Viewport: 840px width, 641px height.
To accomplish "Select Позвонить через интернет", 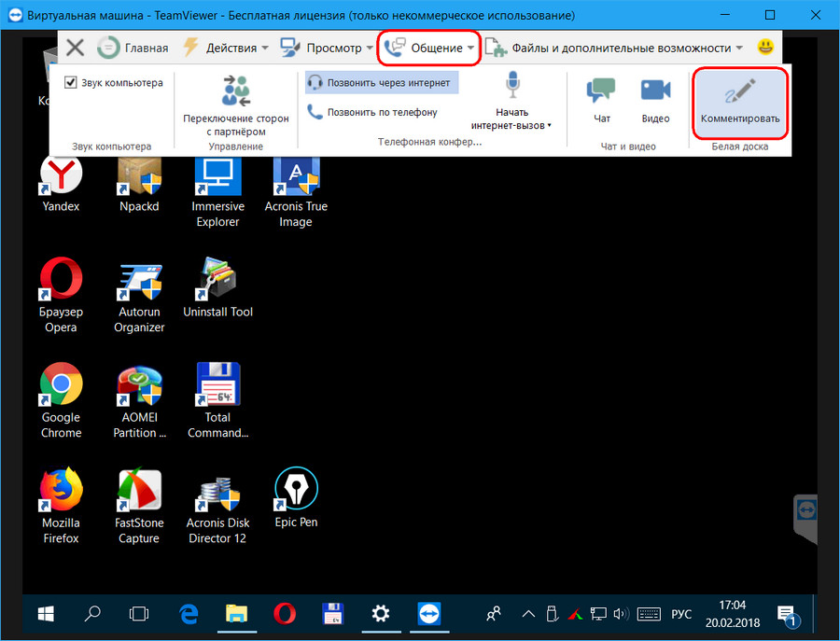I will coord(382,82).
